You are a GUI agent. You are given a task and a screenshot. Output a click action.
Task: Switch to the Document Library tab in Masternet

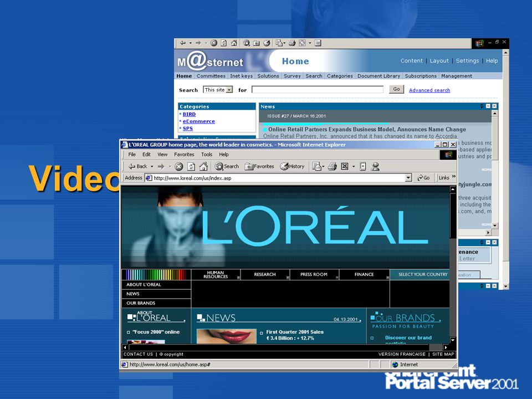pyautogui.click(x=378, y=76)
